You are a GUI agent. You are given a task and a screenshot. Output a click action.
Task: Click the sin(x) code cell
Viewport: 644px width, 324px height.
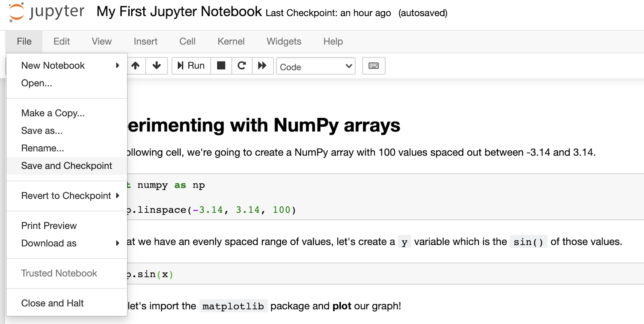click(x=386, y=274)
